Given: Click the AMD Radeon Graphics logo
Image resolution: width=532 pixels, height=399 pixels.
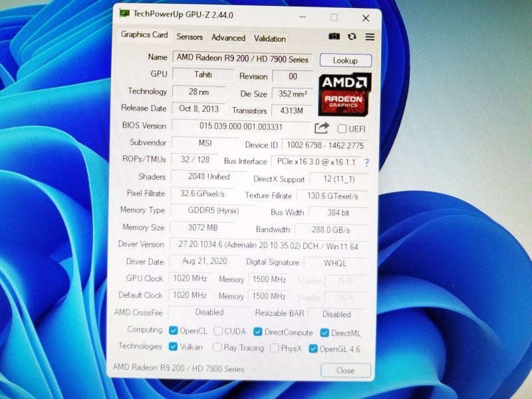Looking at the screenshot, I should pyautogui.click(x=344, y=94).
